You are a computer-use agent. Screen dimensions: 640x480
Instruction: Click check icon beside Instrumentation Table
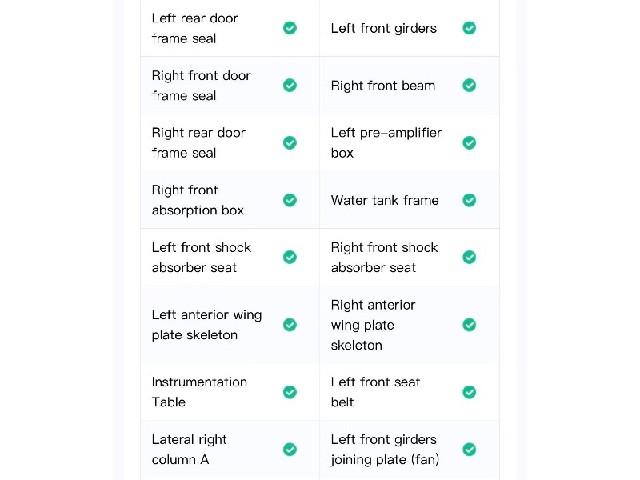coord(290,392)
